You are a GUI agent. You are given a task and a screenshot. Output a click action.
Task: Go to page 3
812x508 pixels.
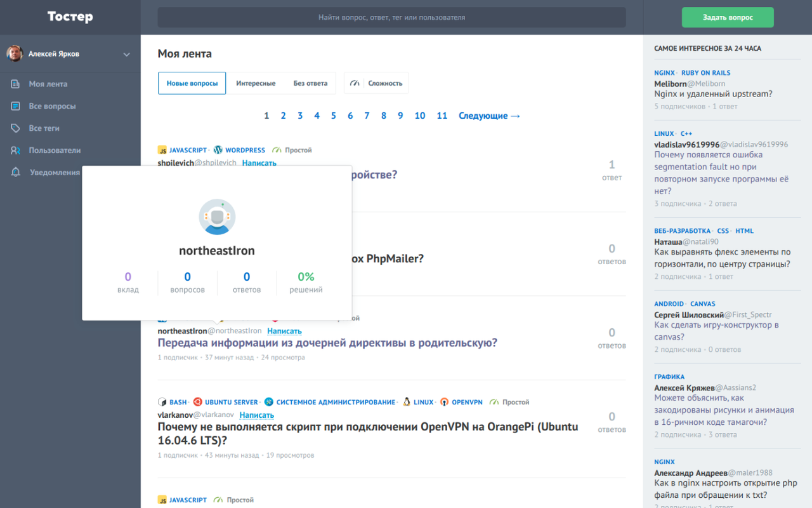[300, 116]
